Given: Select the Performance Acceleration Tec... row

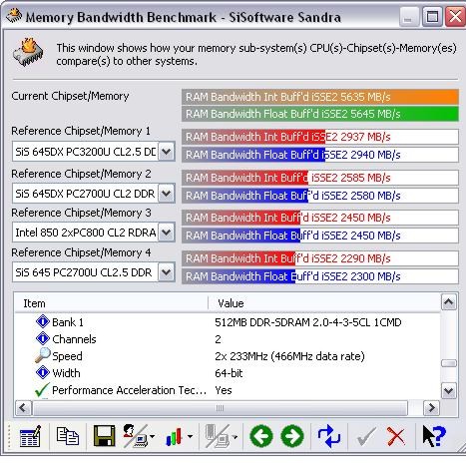Looking at the screenshot, I should [228, 390].
